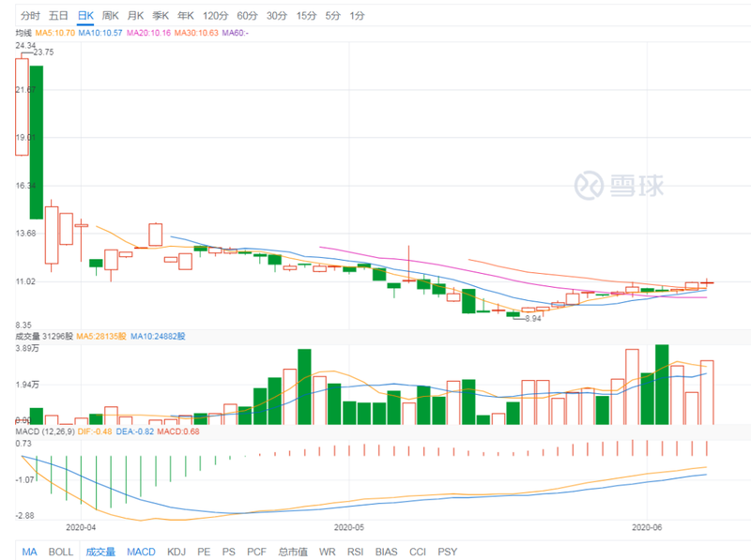The height and width of the screenshot is (560, 751).
Task: Select the 五日 time range tab
Action: pyautogui.click(x=58, y=16)
